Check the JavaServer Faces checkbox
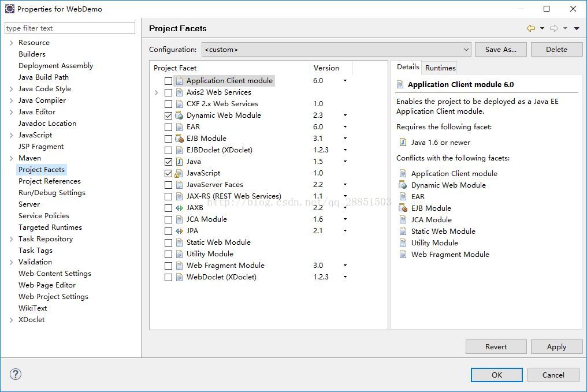Image resolution: width=587 pixels, height=392 pixels. (x=169, y=185)
